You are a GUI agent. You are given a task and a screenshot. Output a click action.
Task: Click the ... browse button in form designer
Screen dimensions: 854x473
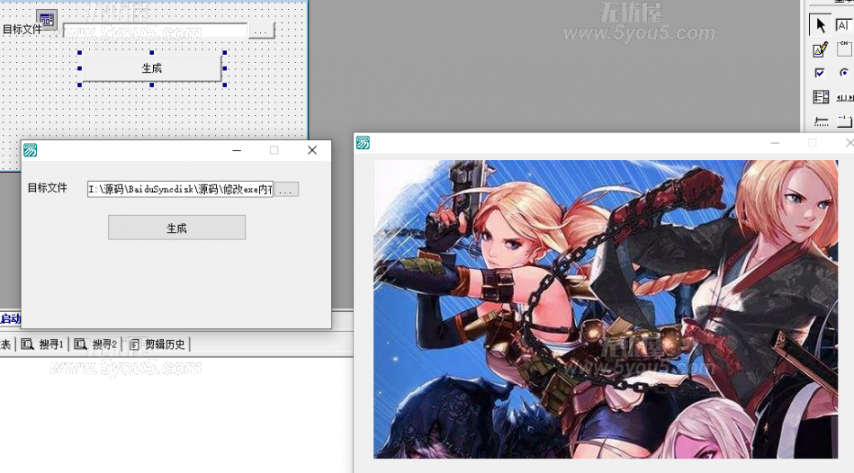pos(261,31)
